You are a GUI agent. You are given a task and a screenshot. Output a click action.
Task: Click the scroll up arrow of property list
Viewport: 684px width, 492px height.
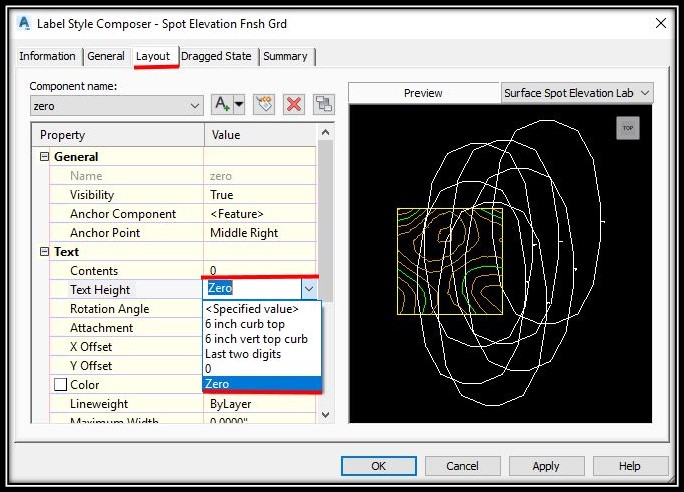(325, 132)
